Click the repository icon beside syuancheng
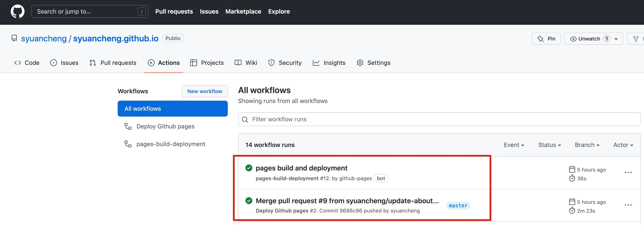This screenshot has height=225, width=644. (14, 38)
